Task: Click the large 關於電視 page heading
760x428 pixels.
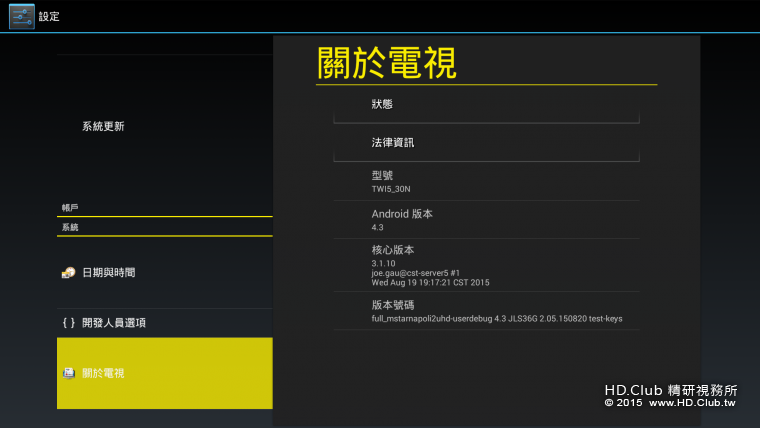Action: click(x=387, y=63)
